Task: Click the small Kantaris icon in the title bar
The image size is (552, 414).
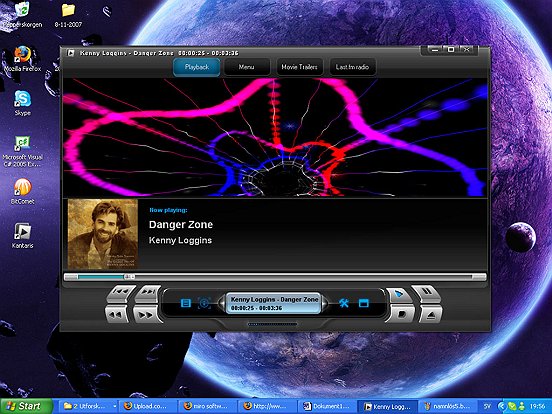Action: (71, 53)
